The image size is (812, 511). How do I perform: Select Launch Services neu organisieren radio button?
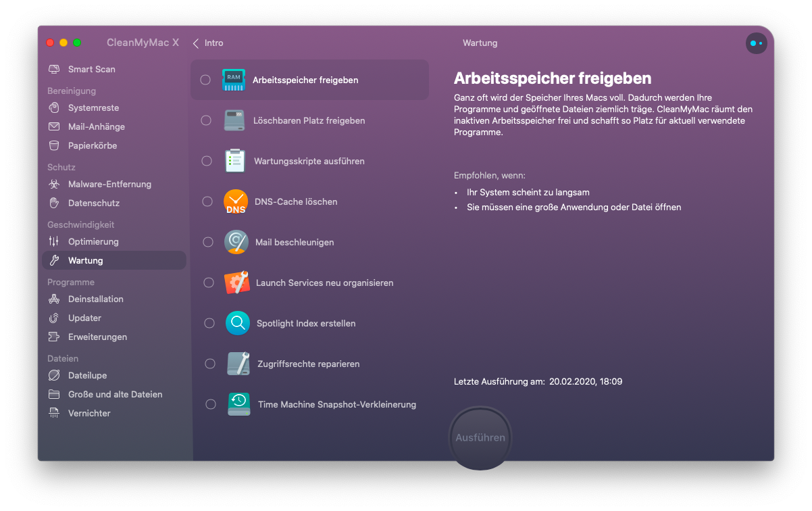click(209, 283)
